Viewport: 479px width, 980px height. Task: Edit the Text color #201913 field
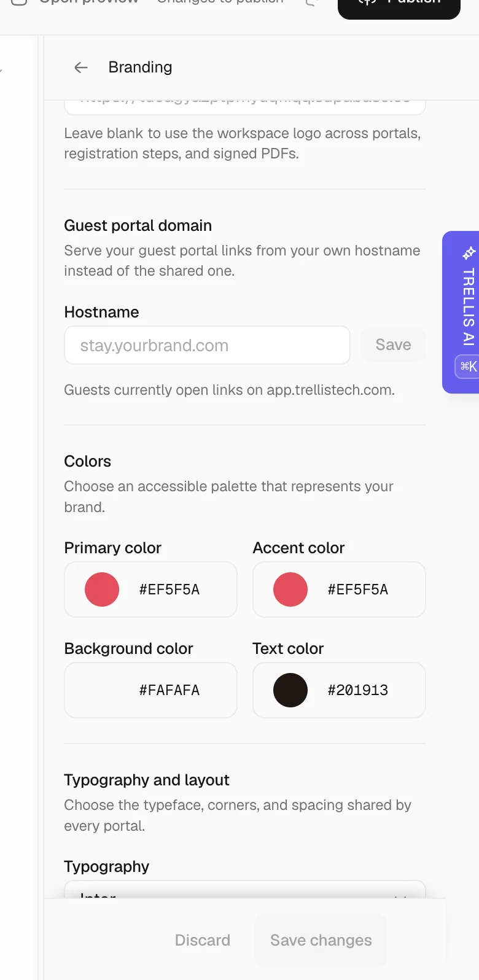tap(339, 690)
